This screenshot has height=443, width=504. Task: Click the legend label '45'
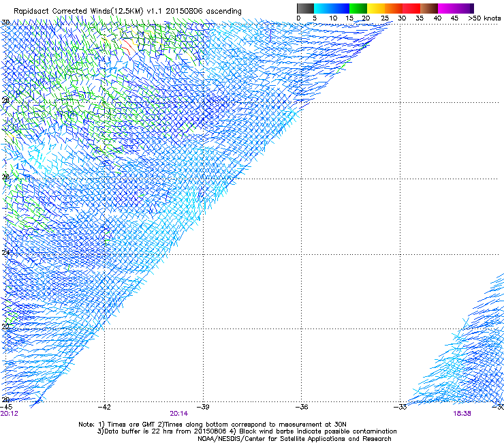pos(454,18)
